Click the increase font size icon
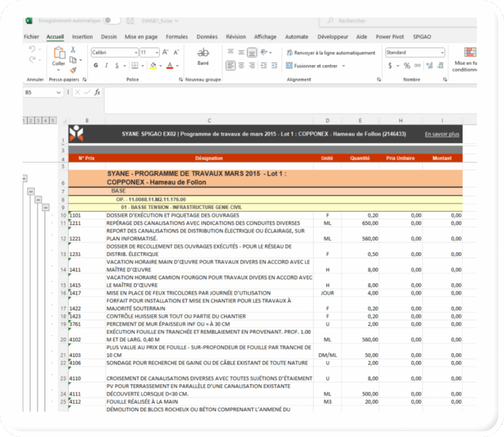Viewport: 504px width, 437px height. [x=165, y=52]
